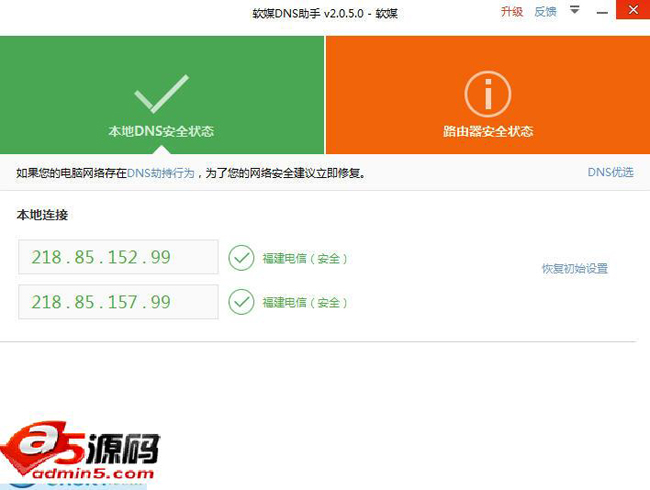Open the 本地DNS安全状态 tab
This screenshot has height=490, width=650.
pyautogui.click(x=162, y=95)
